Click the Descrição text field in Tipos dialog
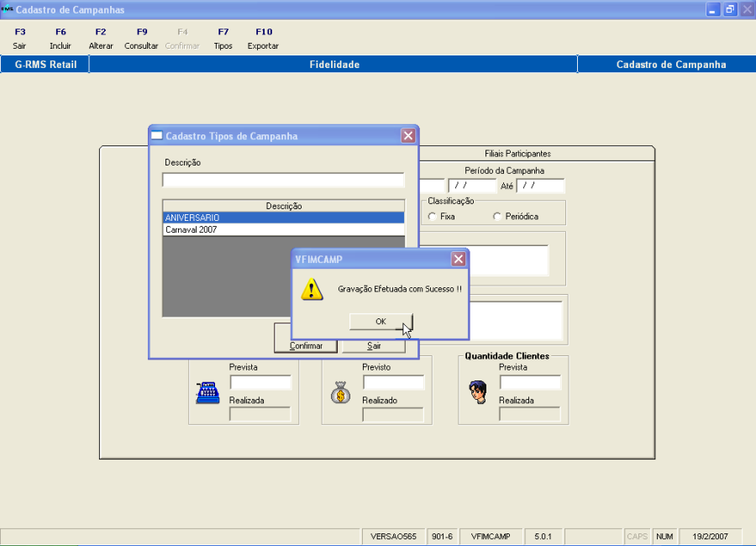The width and height of the screenshot is (756, 546). [284, 180]
